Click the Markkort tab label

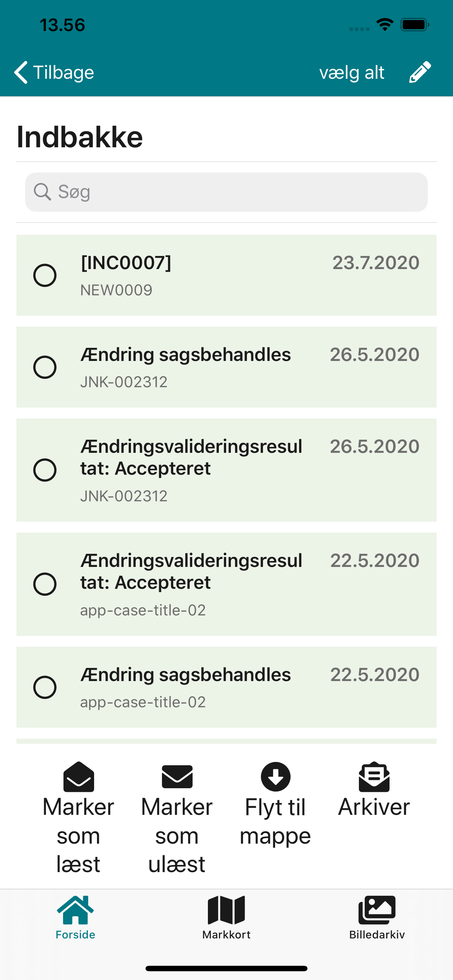coord(226,934)
